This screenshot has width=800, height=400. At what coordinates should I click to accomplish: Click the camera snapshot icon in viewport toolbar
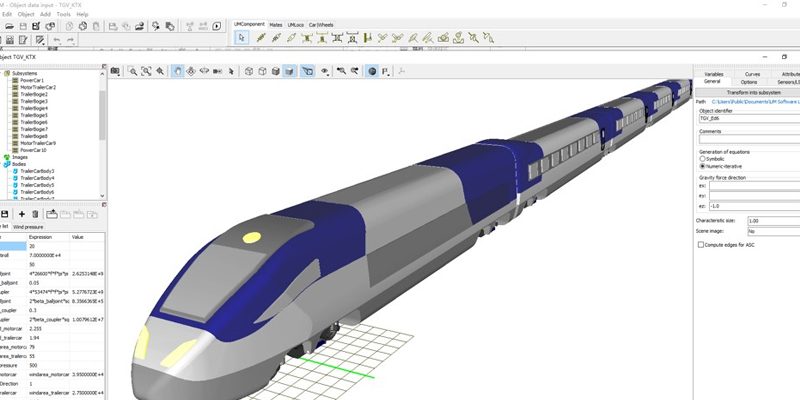click(x=115, y=72)
